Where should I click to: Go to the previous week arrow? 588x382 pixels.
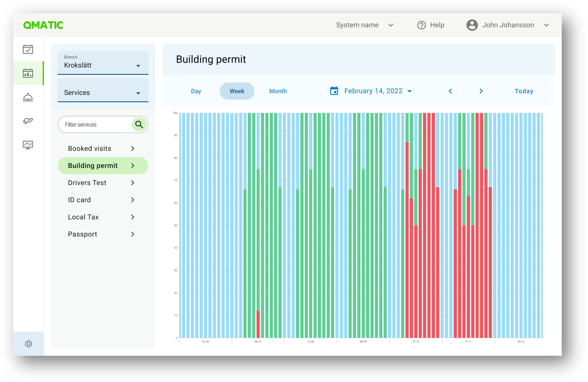click(x=450, y=91)
